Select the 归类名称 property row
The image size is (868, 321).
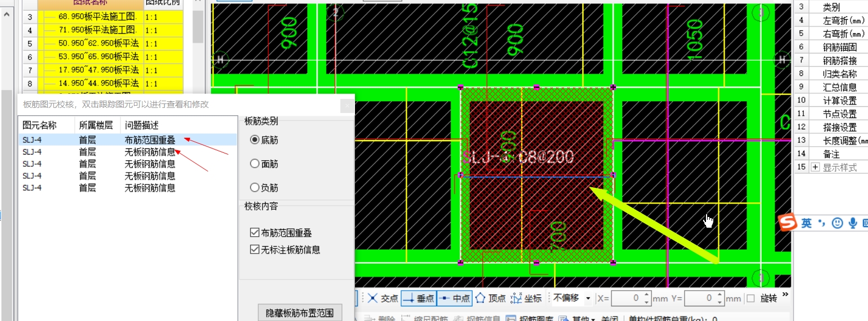(830, 74)
